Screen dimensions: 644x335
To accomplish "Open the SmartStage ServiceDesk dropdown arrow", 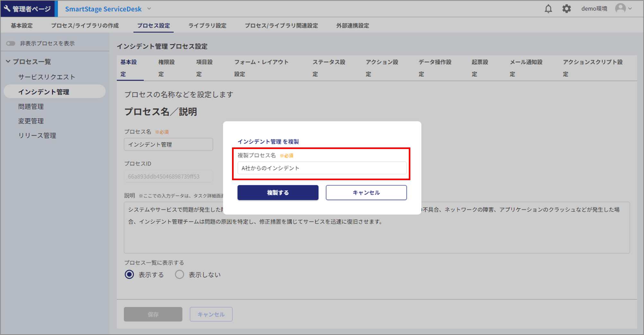I will 149,9.
